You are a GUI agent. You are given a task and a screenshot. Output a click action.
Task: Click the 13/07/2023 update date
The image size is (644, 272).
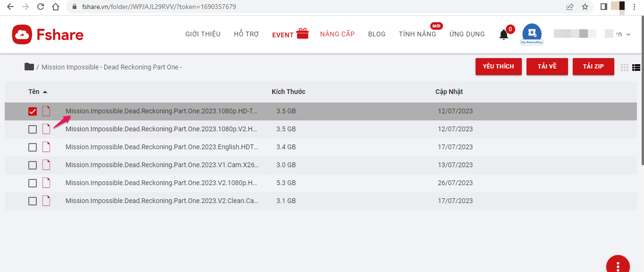pyautogui.click(x=455, y=165)
